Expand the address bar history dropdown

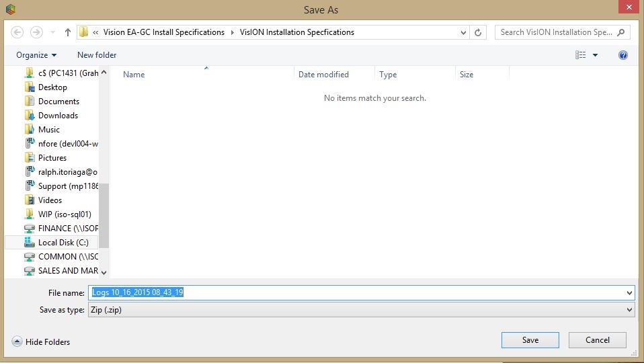464,32
